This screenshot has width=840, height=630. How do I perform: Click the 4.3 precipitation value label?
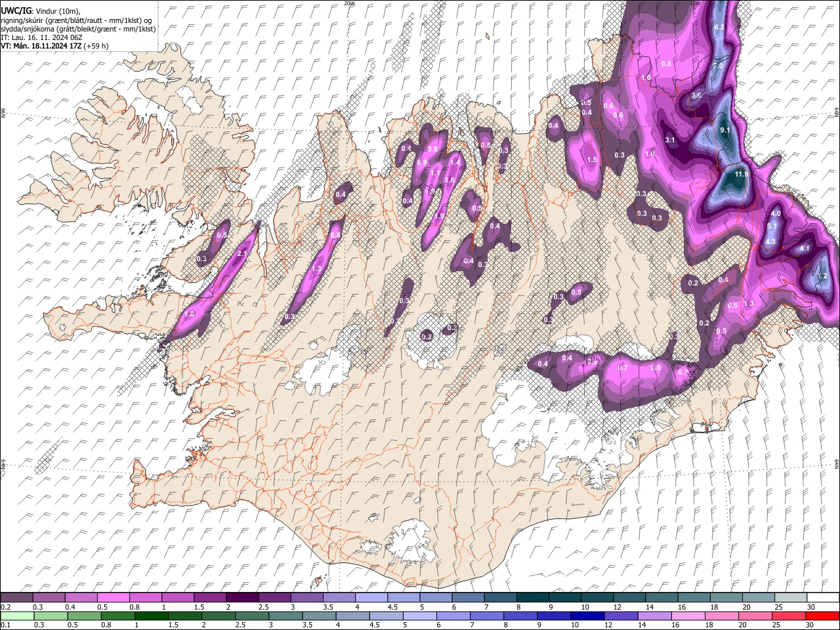tap(770, 241)
